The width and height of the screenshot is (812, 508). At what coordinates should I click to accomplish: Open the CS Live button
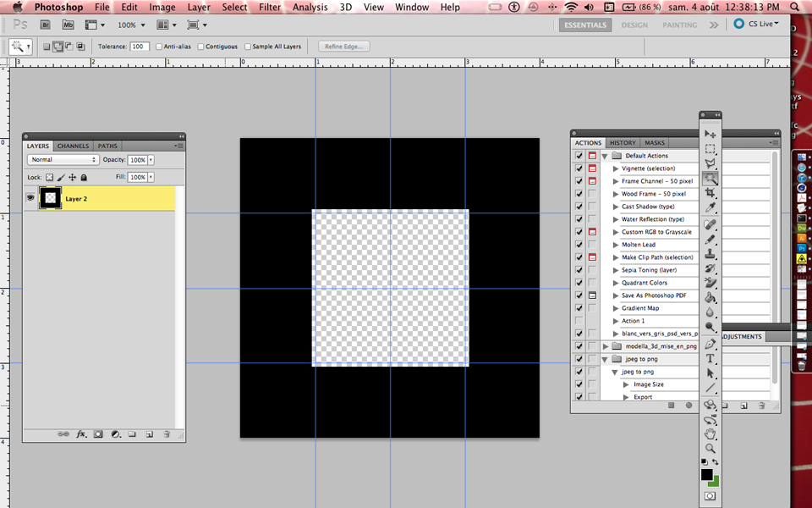click(x=757, y=24)
